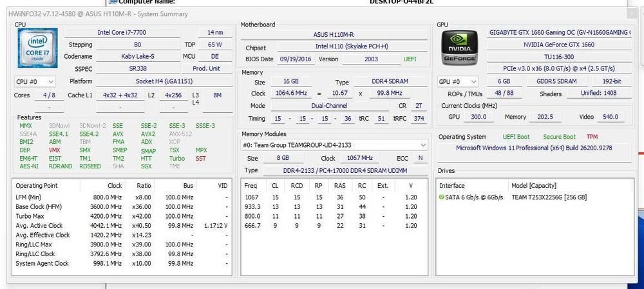Click the Microsoft Windows 11 Professional build text

(534, 148)
